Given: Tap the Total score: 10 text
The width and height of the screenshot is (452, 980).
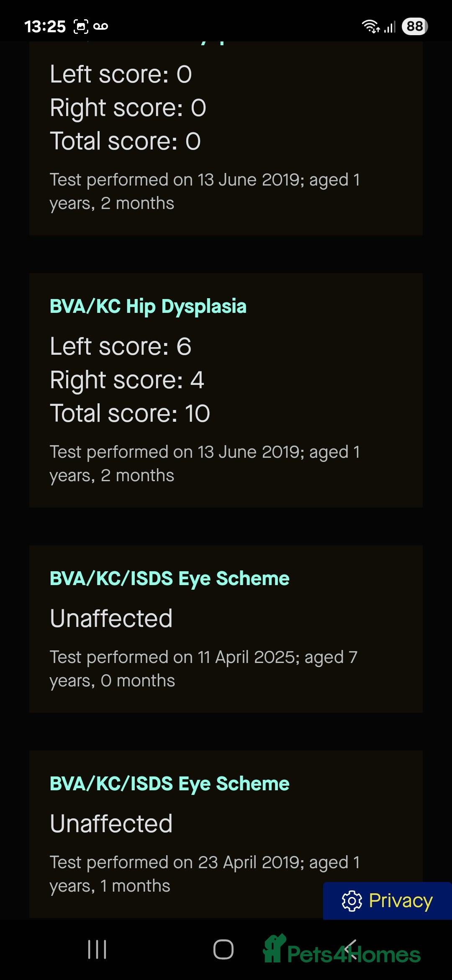Looking at the screenshot, I should 130,413.
